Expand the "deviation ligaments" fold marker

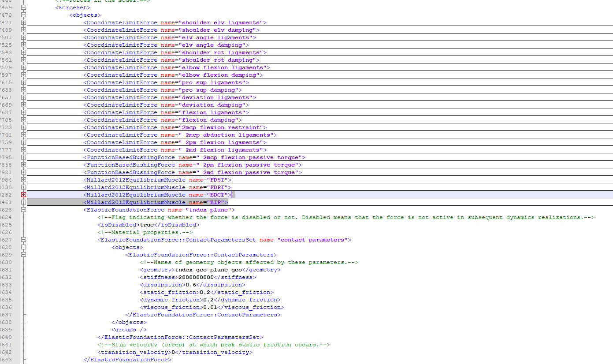[23, 97]
